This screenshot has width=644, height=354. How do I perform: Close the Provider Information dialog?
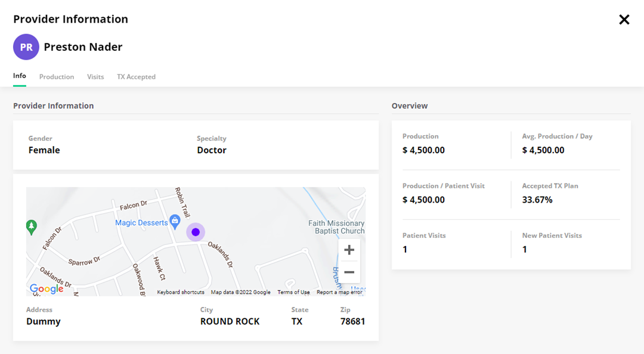[x=624, y=20]
